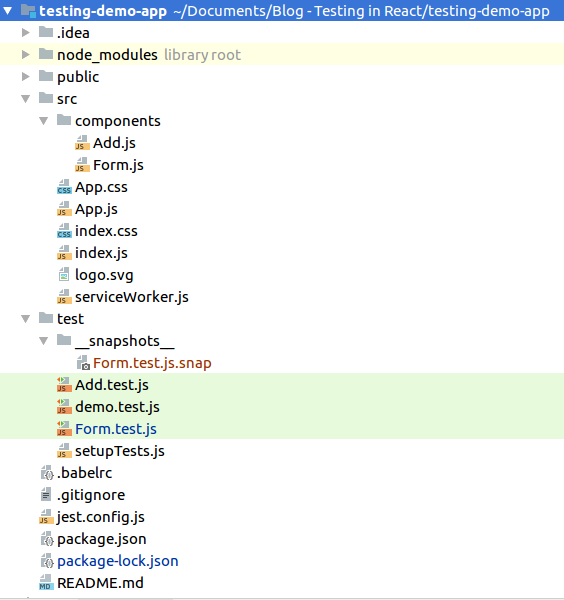Click the .idea folder icon
Viewport: 564px width, 600px height.
coord(46,32)
